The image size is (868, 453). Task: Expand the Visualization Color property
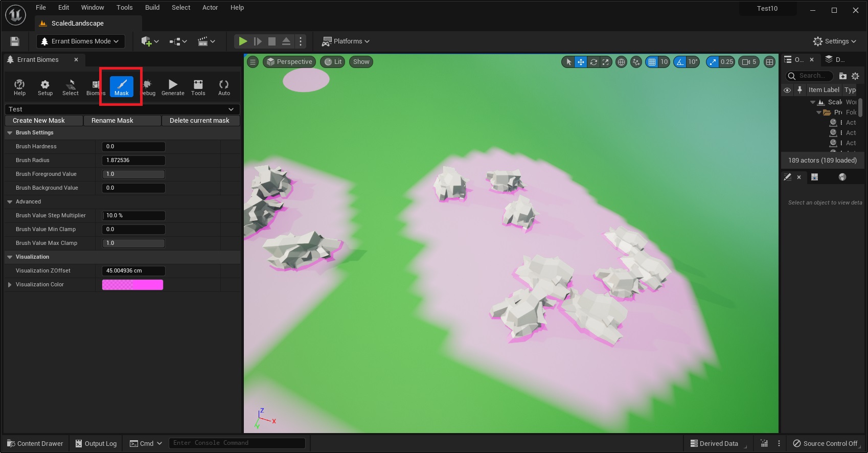(10, 285)
